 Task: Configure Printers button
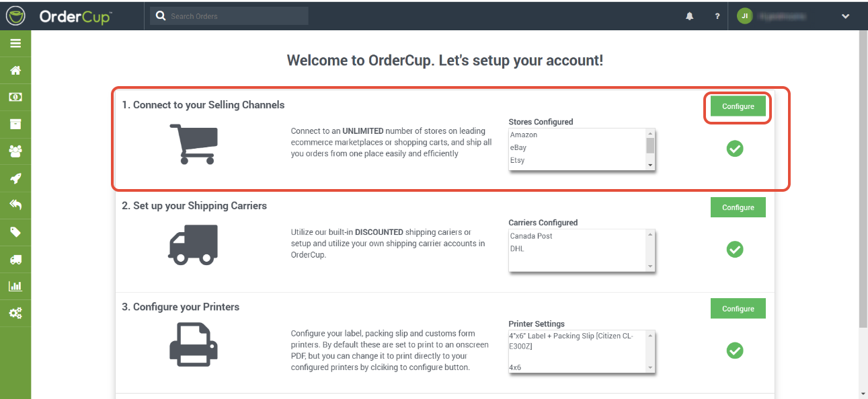point(738,309)
